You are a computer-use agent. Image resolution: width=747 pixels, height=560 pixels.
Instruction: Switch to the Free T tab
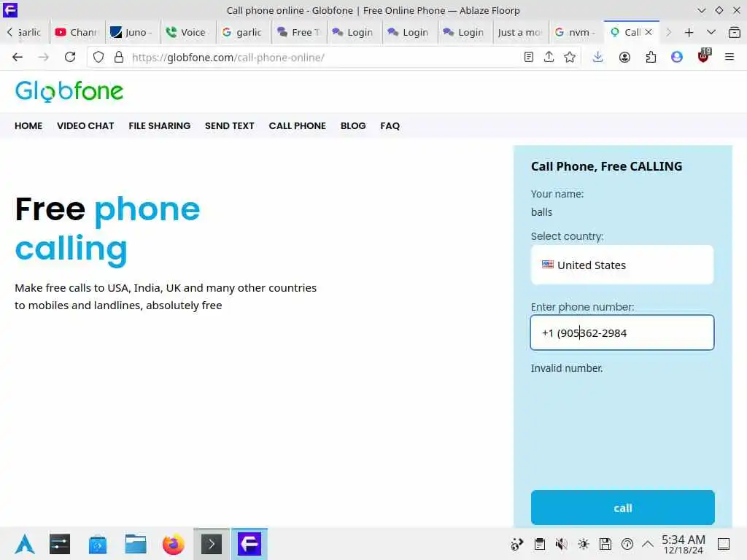click(x=298, y=32)
